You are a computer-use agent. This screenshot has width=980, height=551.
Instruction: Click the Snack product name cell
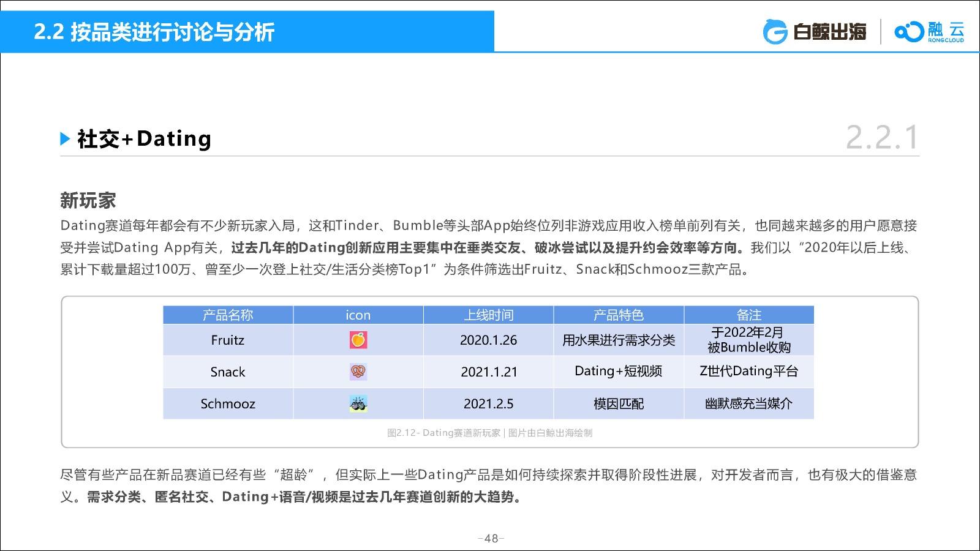(228, 372)
